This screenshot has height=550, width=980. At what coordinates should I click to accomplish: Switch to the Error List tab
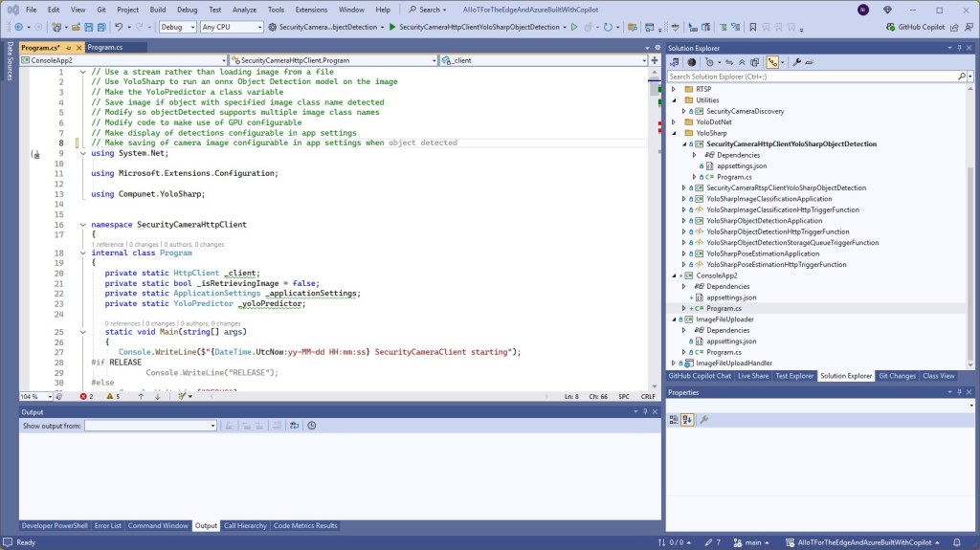pos(107,525)
